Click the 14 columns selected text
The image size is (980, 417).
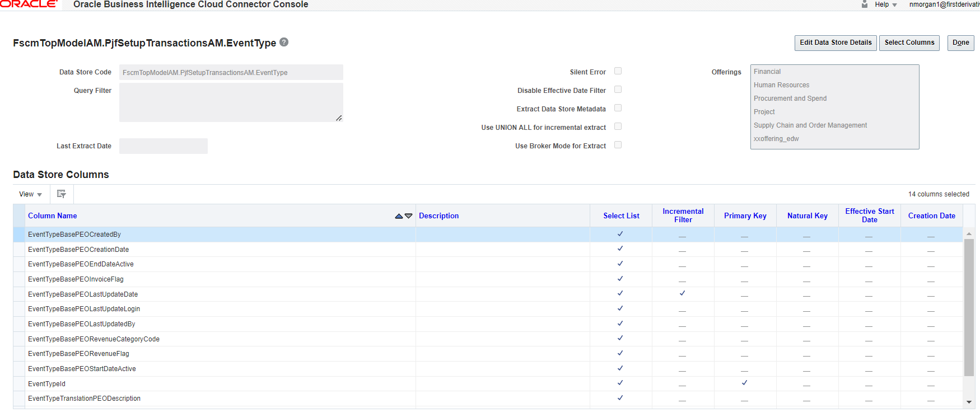(x=939, y=194)
